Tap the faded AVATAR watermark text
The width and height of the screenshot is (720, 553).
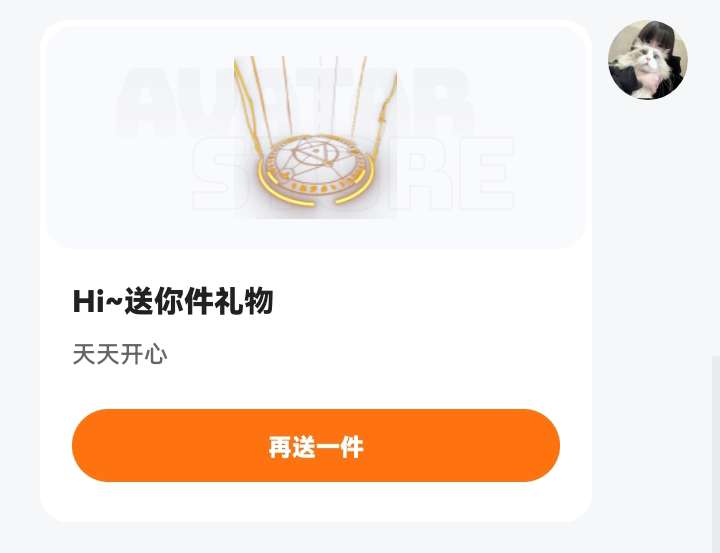[x=294, y=102]
